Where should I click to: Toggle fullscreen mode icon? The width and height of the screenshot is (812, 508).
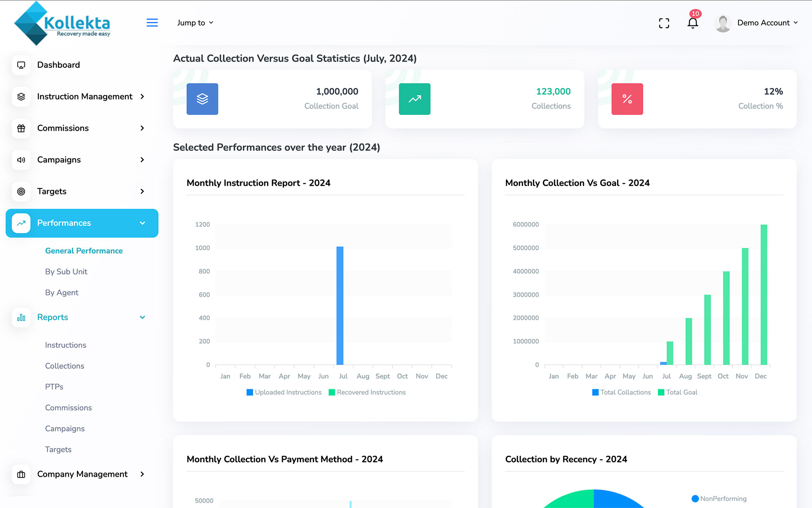coord(664,23)
